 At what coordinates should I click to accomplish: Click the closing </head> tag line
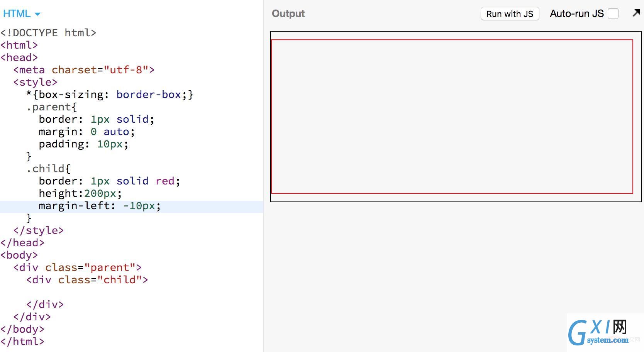[22, 243]
